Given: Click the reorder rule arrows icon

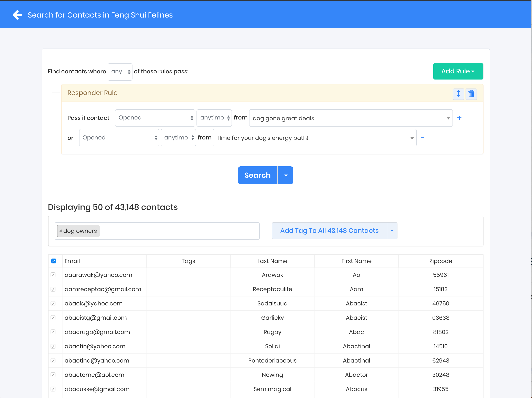Looking at the screenshot, I should tap(458, 94).
